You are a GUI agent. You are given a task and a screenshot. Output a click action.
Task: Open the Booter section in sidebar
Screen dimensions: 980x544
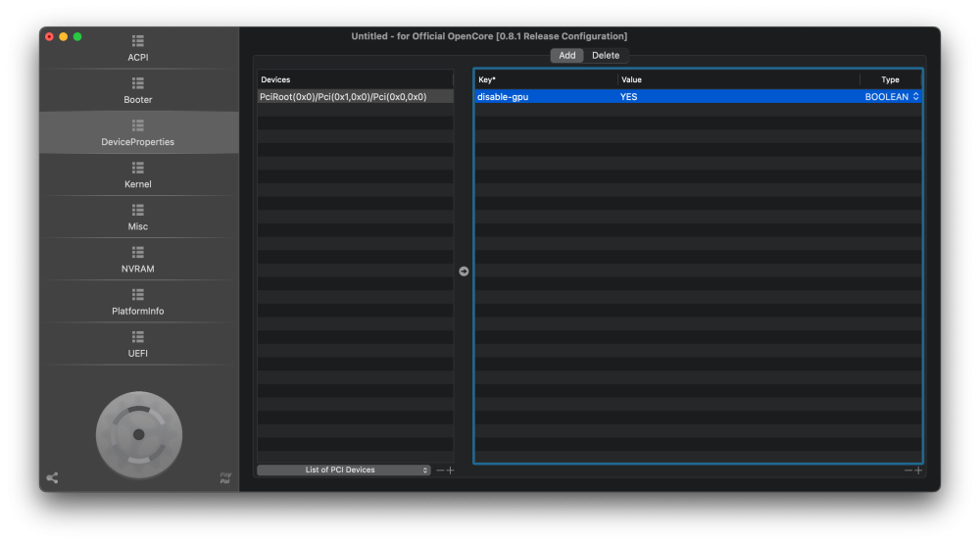(x=138, y=90)
